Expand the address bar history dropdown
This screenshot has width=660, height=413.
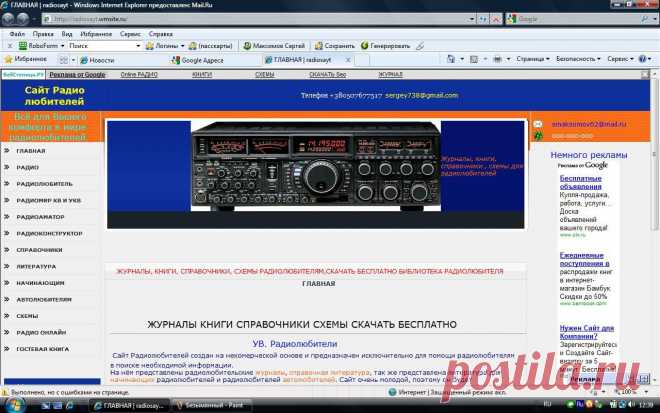point(471,19)
